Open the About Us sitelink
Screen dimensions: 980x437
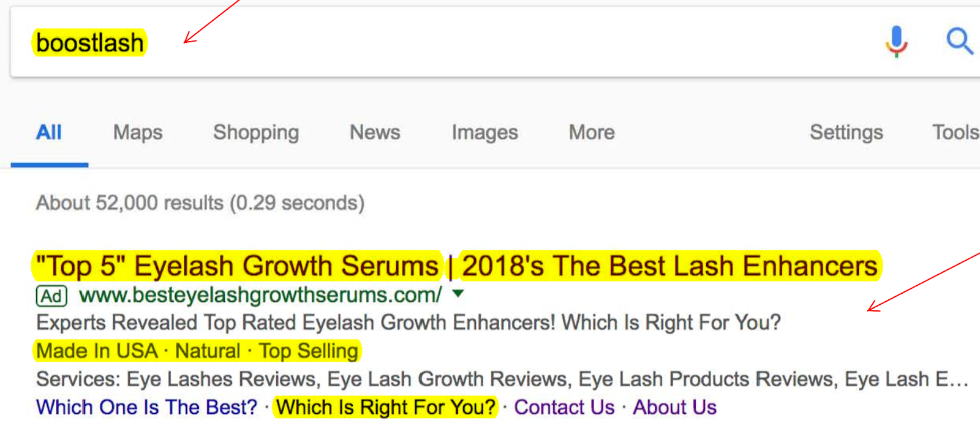674,408
